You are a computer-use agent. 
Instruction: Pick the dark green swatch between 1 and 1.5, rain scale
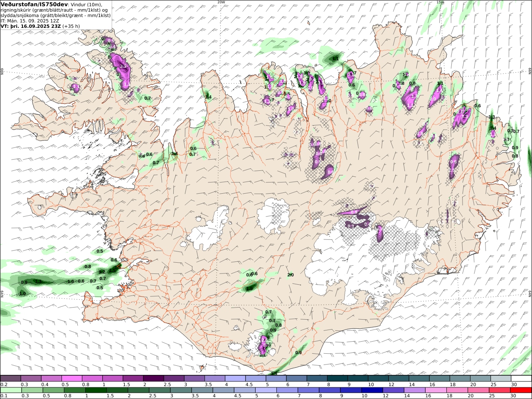[x=96, y=390]
